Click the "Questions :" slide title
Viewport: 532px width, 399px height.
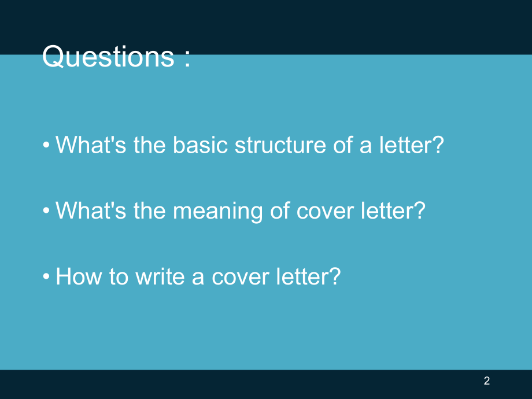(116, 58)
